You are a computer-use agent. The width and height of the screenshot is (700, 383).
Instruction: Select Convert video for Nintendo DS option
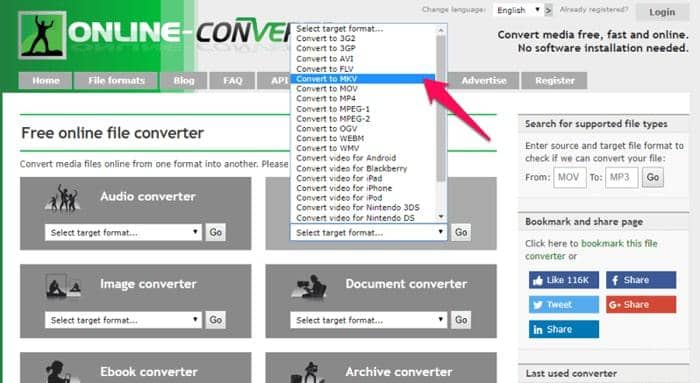point(363,218)
